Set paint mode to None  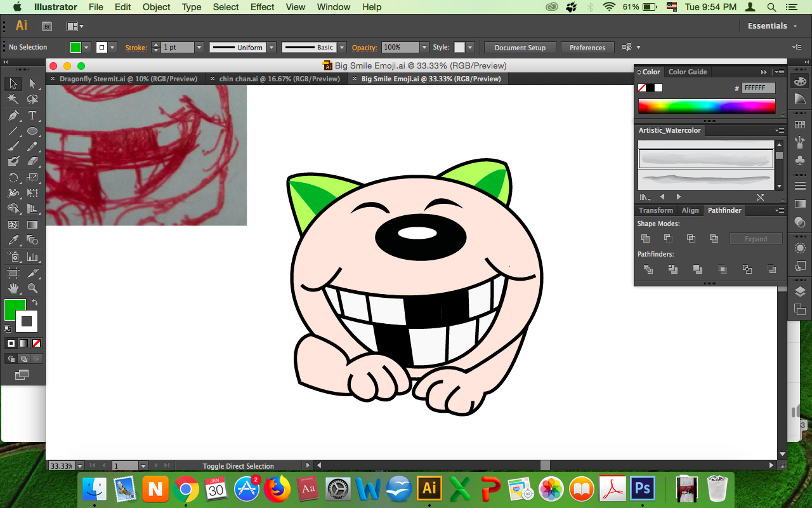coord(36,343)
